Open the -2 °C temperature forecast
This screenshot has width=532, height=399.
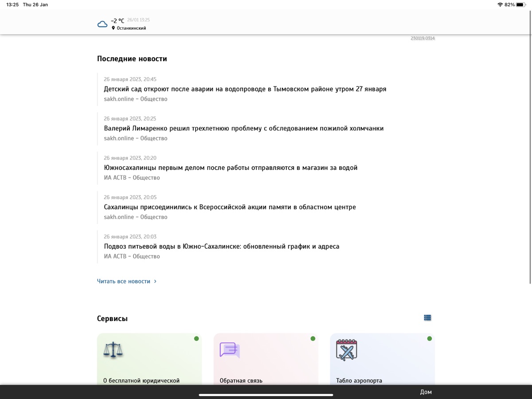pyautogui.click(x=117, y=21)
